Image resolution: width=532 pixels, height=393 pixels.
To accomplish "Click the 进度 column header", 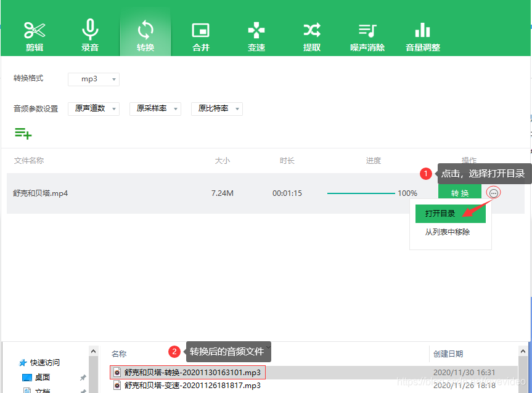I will click(373, 160).
